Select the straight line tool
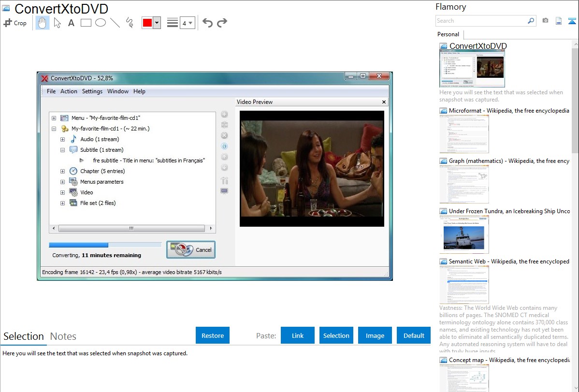The height and width of the screenshot is (392, 579). click(x=115, y=23)
